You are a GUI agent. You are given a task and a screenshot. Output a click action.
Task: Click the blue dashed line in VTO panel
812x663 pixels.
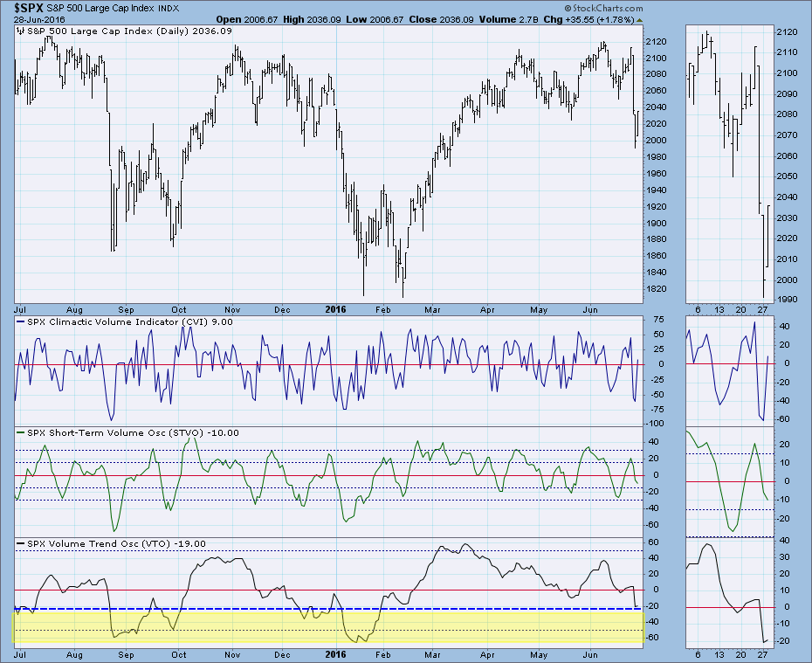coord(262,608)
